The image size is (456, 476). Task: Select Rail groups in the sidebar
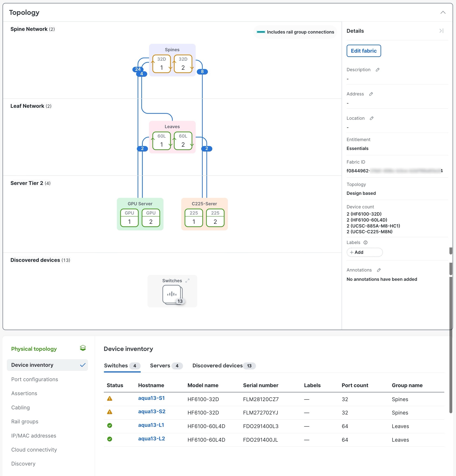pyautogui.click(x=25, y=422)
